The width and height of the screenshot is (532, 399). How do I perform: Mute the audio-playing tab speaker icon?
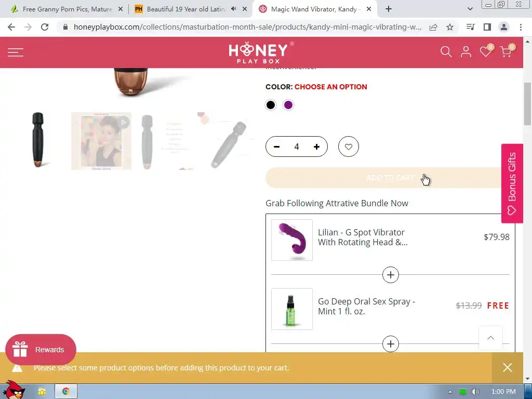pyautogui.click(x=233, y=9)
